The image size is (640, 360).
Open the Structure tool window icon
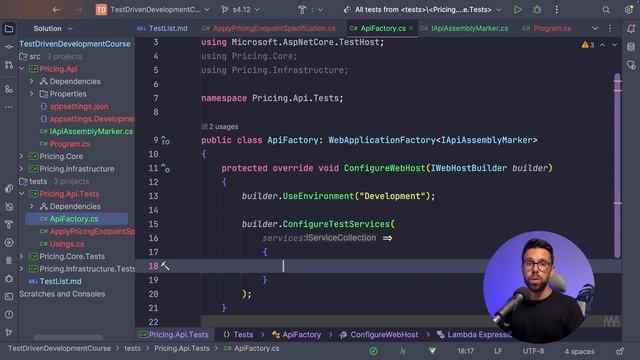[x=9, y=89]
